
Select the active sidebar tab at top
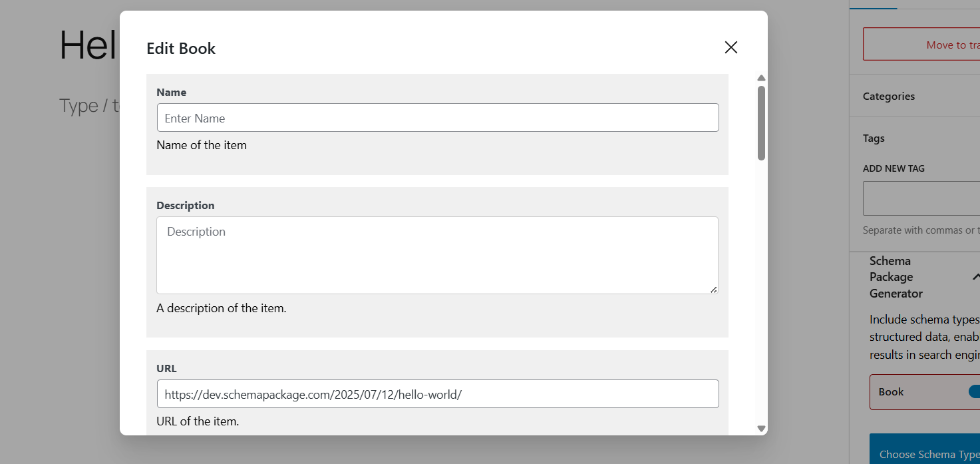coord(873,4)
